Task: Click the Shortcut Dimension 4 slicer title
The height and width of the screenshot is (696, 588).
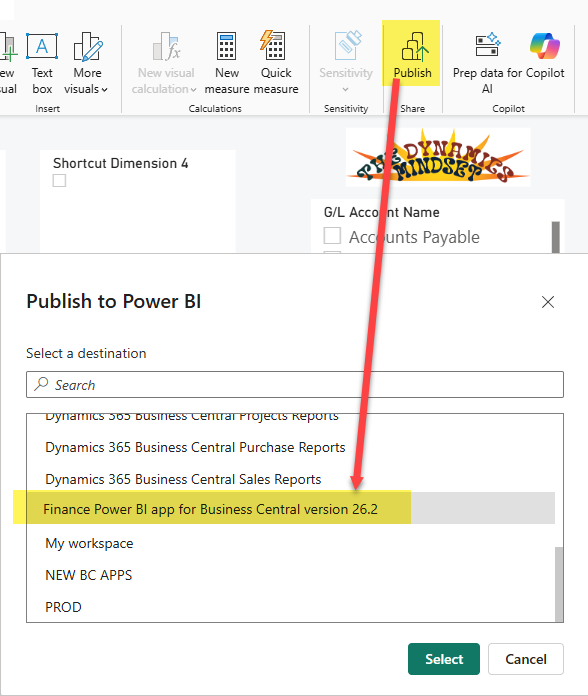Action: 121,163
